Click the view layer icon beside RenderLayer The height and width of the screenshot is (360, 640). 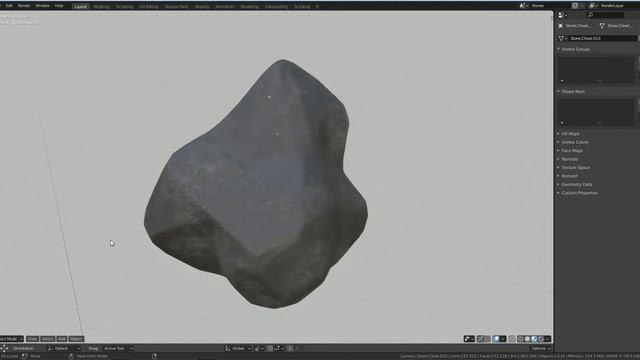click(x=593, y=6)
